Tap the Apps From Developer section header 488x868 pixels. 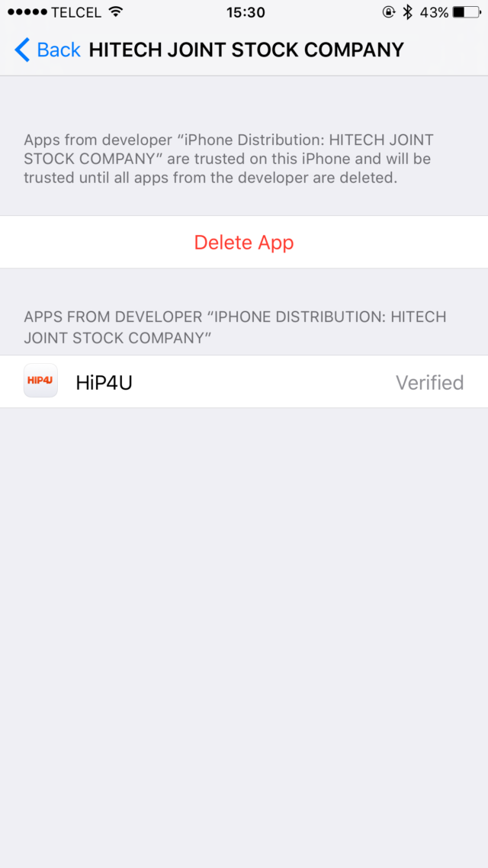pyautogui.click(x=235, y=326)
